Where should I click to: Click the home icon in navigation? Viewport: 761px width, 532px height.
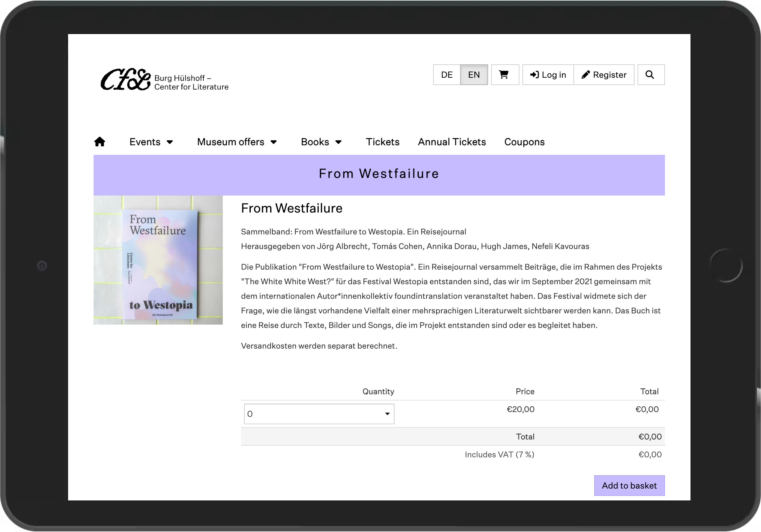coord(99,142)
